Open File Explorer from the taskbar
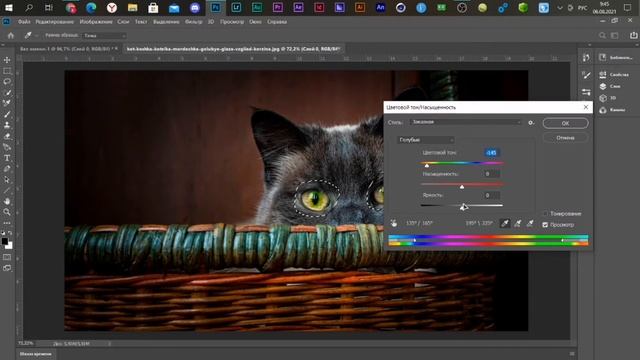Image resolution: width=640 pixels, height=360 pixels. pos(133,7)
